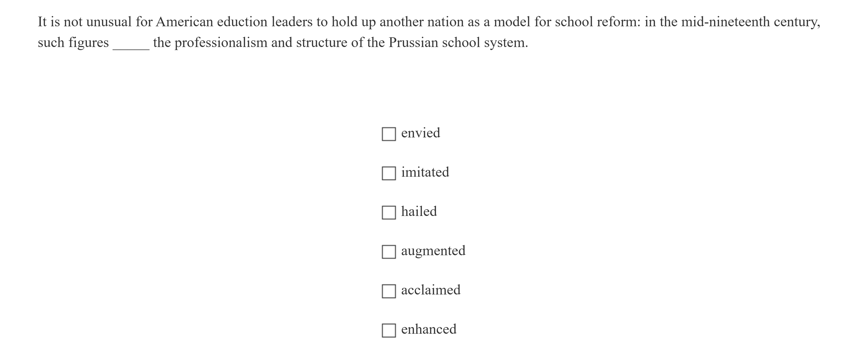Viewport: 868px width, 347px height.
Task: Select the word "hailed" label
Action: [x=419, y=211]
